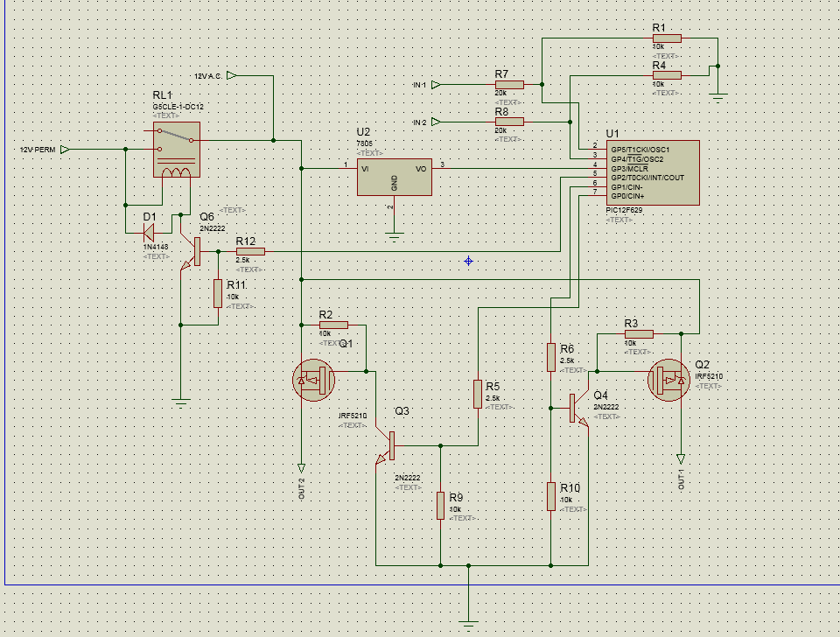Select the PIC12F629 microcontroller U1
Screen dimensions: 840x637
[x=653, y=172]
